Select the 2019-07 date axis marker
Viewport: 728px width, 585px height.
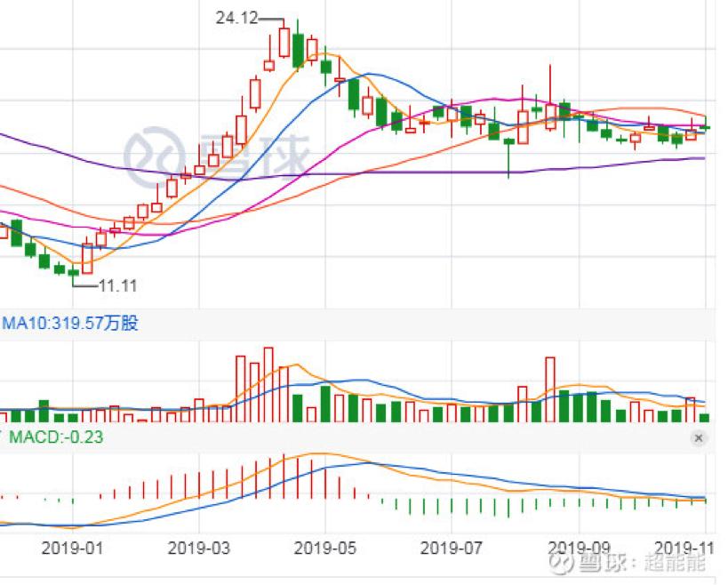click(452, 549)
